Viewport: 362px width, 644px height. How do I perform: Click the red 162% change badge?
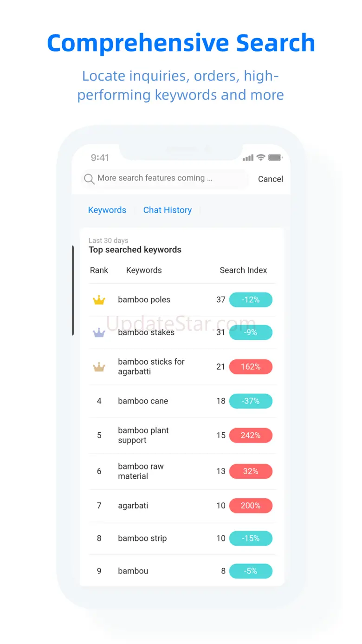point(251,367)
